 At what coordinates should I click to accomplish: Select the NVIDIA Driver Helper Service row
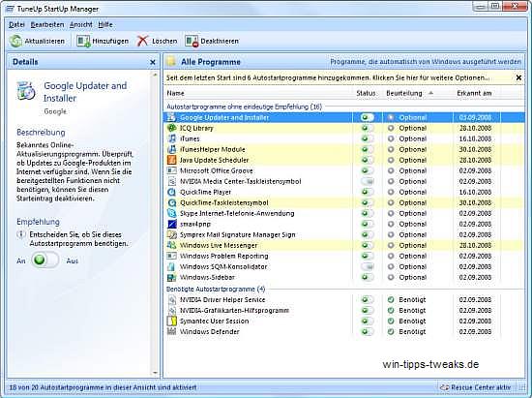343,299
